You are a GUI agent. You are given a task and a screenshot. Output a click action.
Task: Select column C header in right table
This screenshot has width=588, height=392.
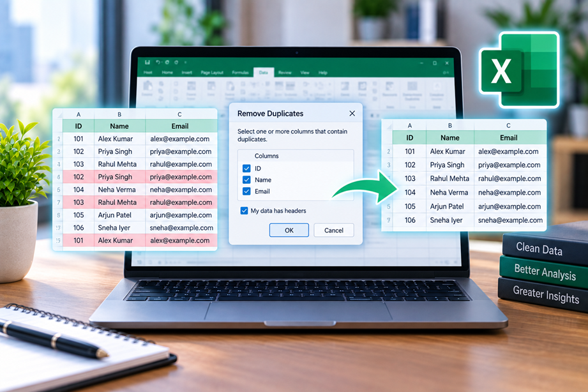[x=508, y=126]
